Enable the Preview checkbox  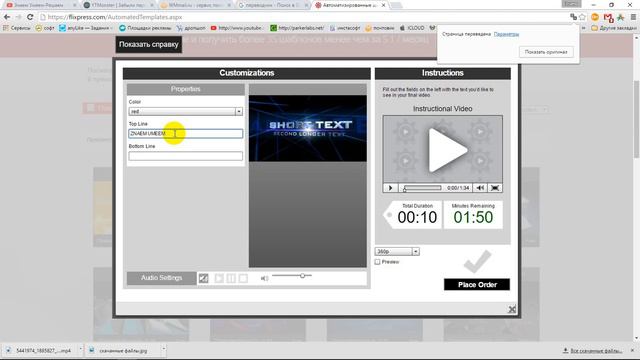tap(377, 262)
